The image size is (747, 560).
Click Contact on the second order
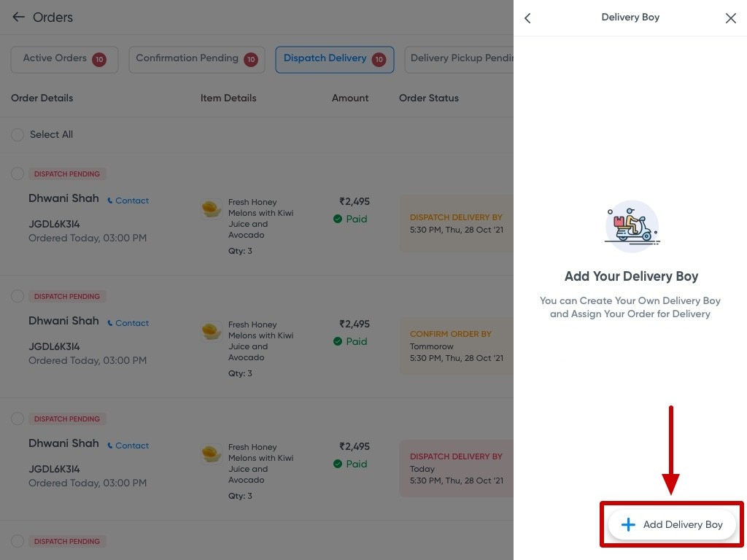(x=131, y=323)
